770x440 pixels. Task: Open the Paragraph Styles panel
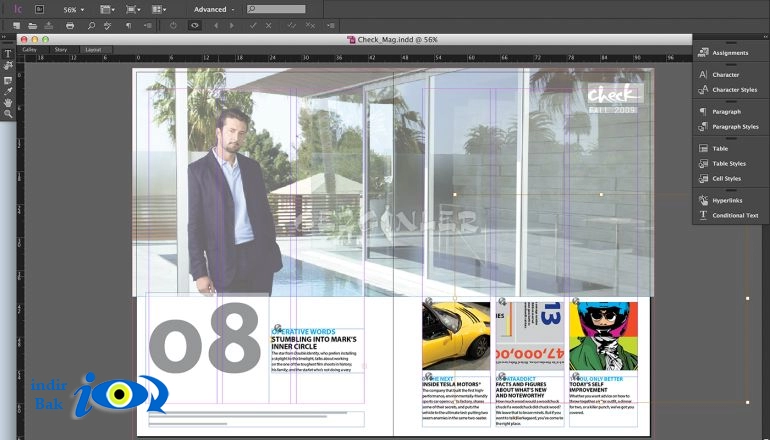(x=730, y=127)
